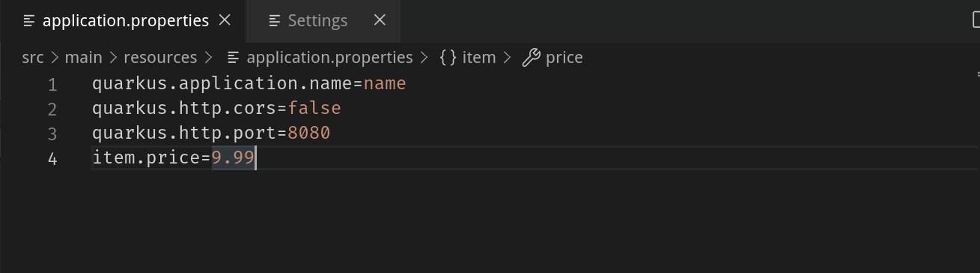
Task: Click line number 3 in gutter
Action: [52, 134]
